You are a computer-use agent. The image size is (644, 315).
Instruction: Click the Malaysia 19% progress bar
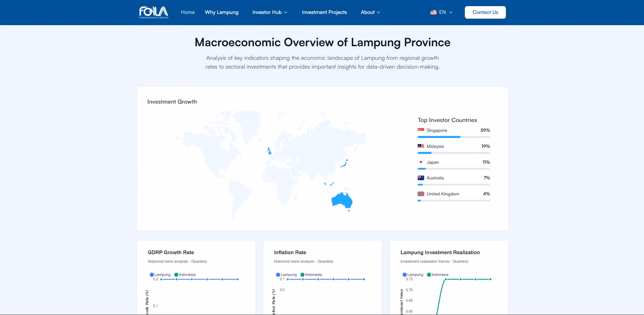tap(454, 153)
